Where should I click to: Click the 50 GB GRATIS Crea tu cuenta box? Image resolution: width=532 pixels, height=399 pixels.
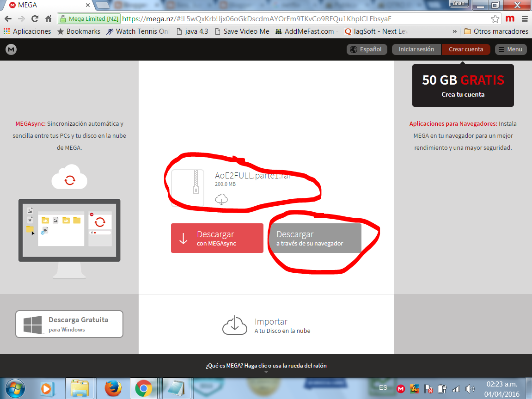point(463,86)
